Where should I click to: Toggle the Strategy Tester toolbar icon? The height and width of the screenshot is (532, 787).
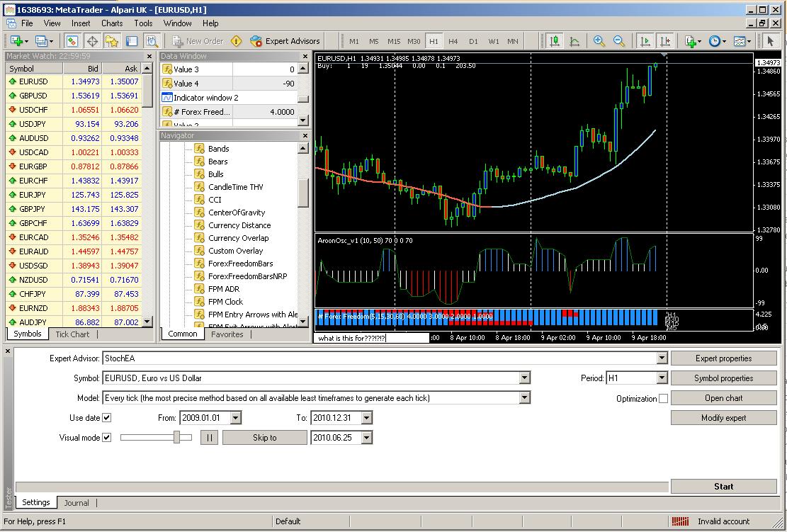click(151, 41)
